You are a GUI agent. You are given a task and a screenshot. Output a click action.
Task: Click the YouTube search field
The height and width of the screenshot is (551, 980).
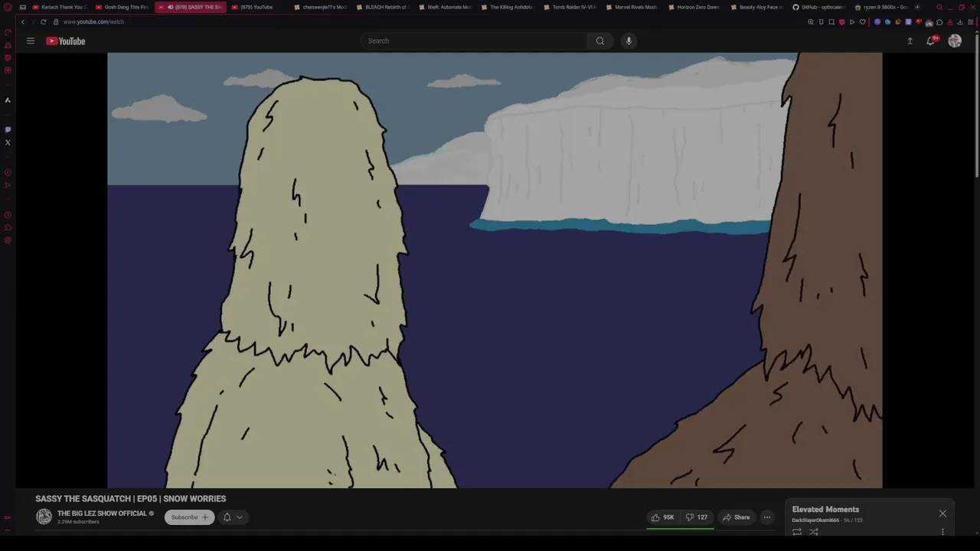click(475, 41)
